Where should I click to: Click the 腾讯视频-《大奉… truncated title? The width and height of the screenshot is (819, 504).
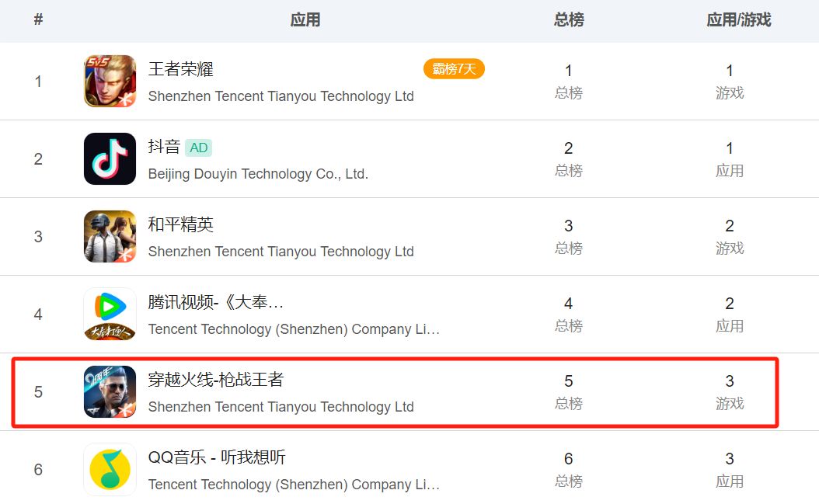216,302
